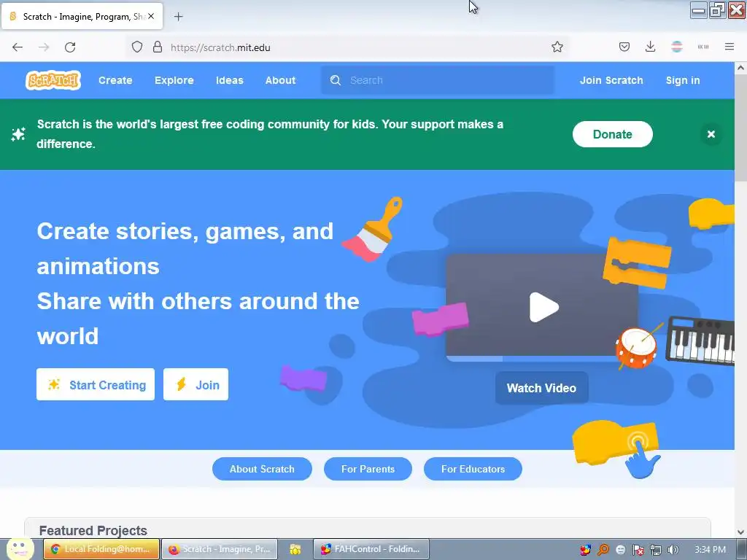The height and width of the screenshot is (560, 747).
Task: Open the folder icon in taskbar
Action: [295, 549]
